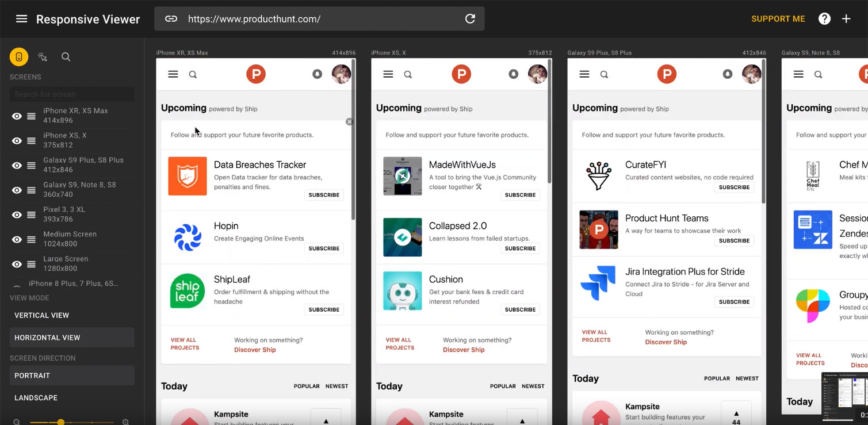The height and width of the screenshot is (425, 868).
Task: Toggle visibility of Medium Screen 1024x800
Action: coord(17,240)
